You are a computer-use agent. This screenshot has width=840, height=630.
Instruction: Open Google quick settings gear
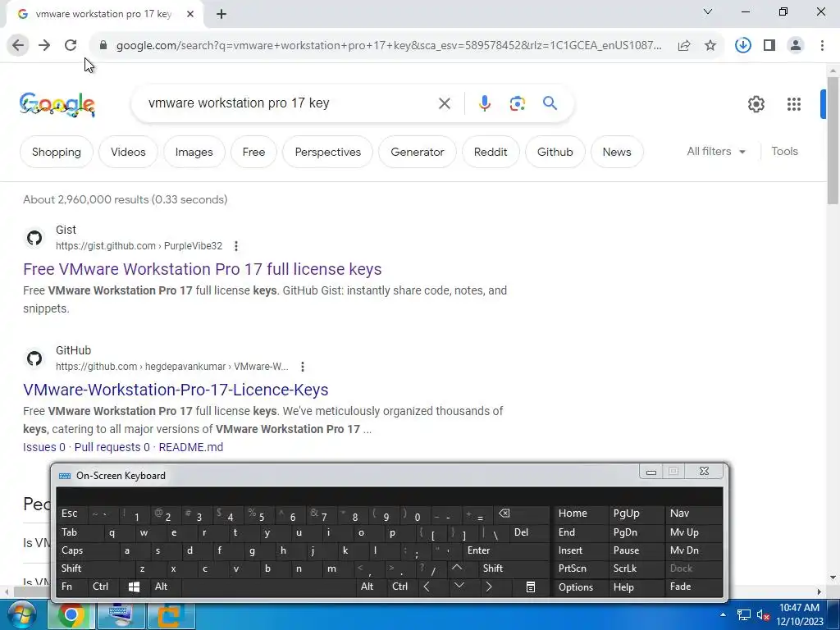(x=756, y=104)
